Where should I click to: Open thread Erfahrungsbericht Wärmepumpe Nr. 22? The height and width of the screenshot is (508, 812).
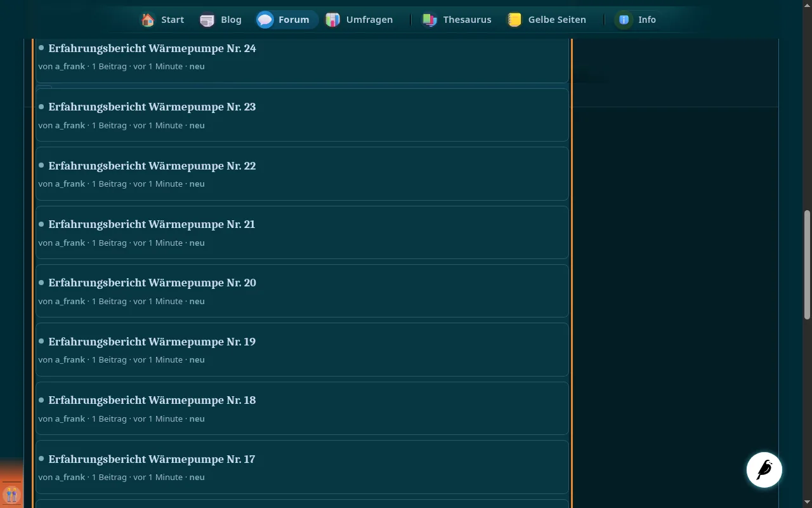pos(152,166)
